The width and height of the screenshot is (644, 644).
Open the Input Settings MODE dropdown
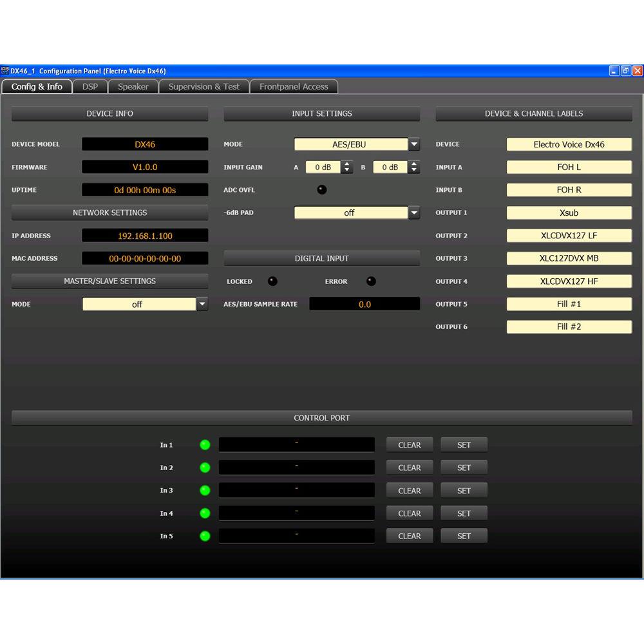pyautogui.click(x=414, y=144)
